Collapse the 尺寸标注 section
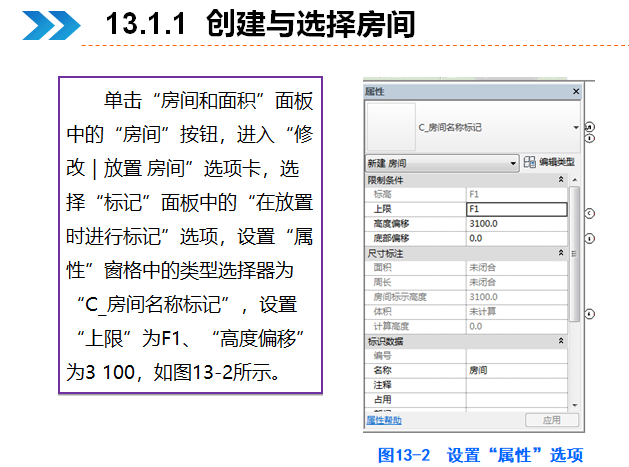Image resolution: width=629 pixels, height=467 pixels. pos(561,253)
